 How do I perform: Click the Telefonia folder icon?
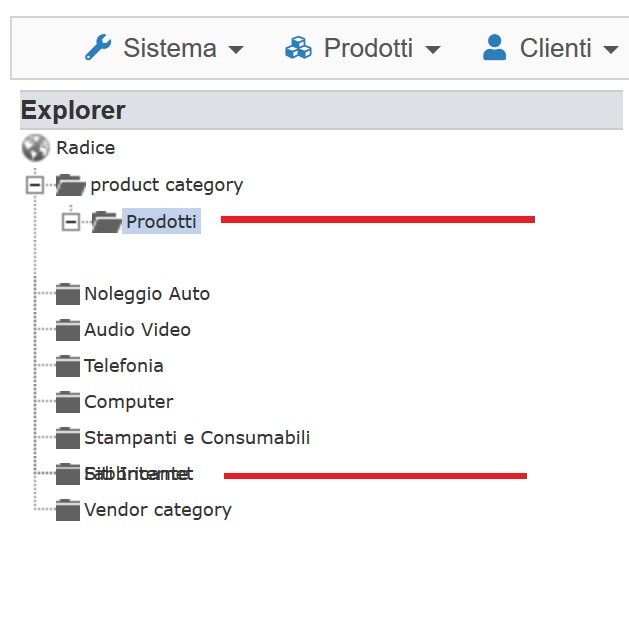[68, 366]
